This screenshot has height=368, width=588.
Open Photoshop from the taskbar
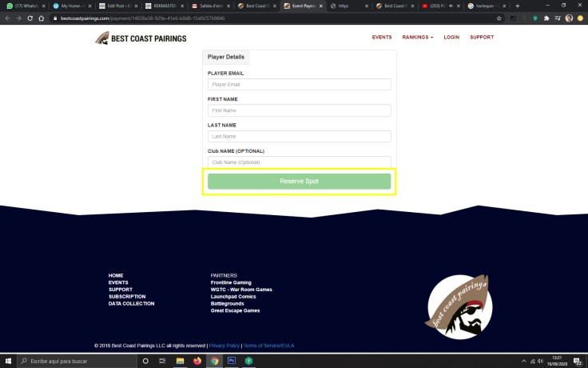[x=232, y=361]
